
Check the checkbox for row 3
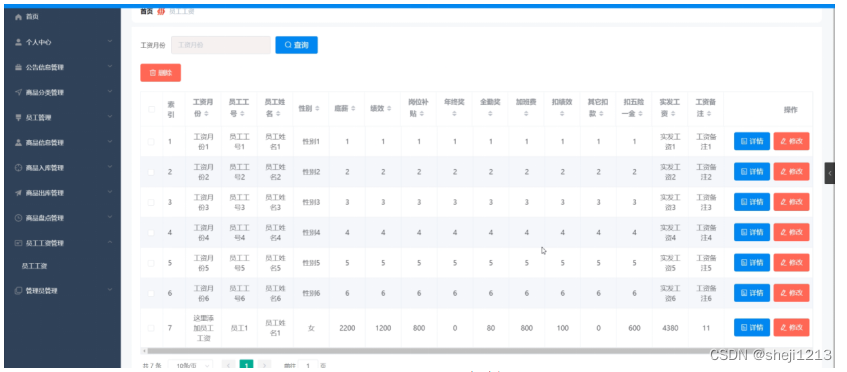coord(151,202)
